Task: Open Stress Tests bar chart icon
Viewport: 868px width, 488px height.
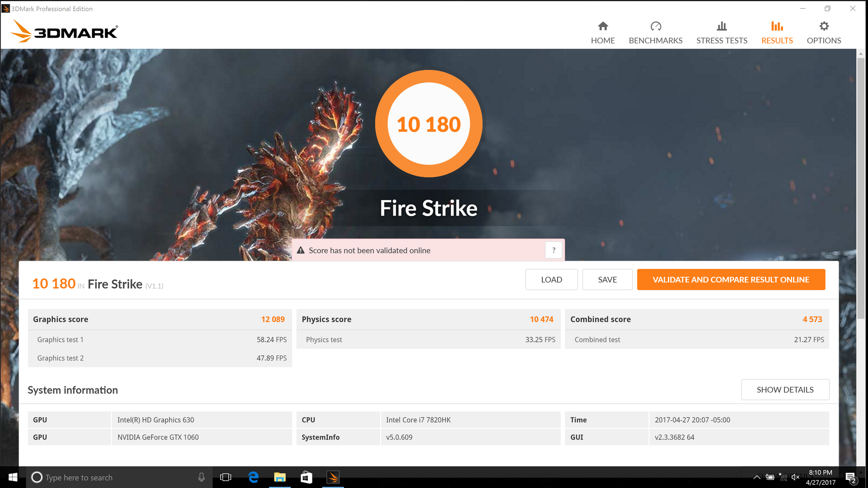Action: point(722,26)
